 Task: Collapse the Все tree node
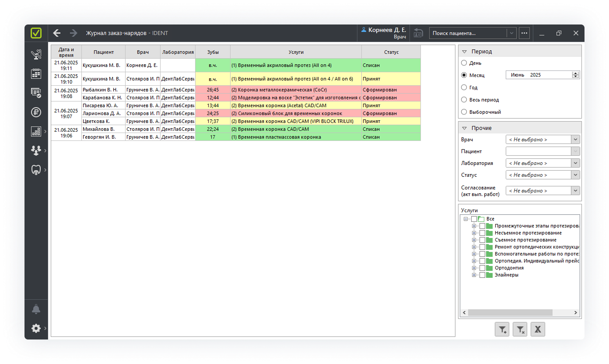[x=466, y=219]
